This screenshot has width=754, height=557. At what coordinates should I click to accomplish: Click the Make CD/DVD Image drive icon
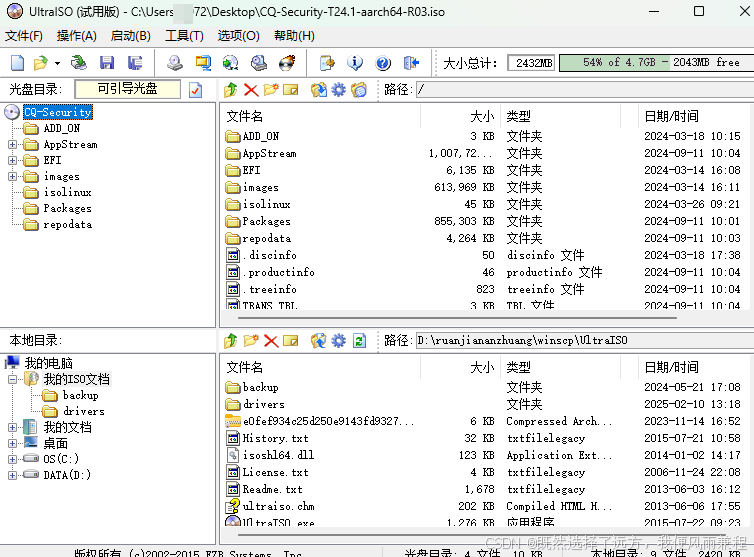(x=175, y=63)
